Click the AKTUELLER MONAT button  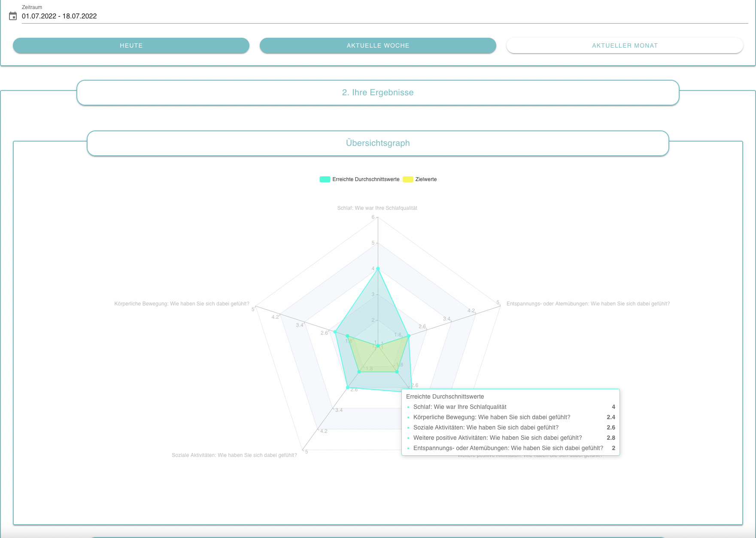coord(625,45)
